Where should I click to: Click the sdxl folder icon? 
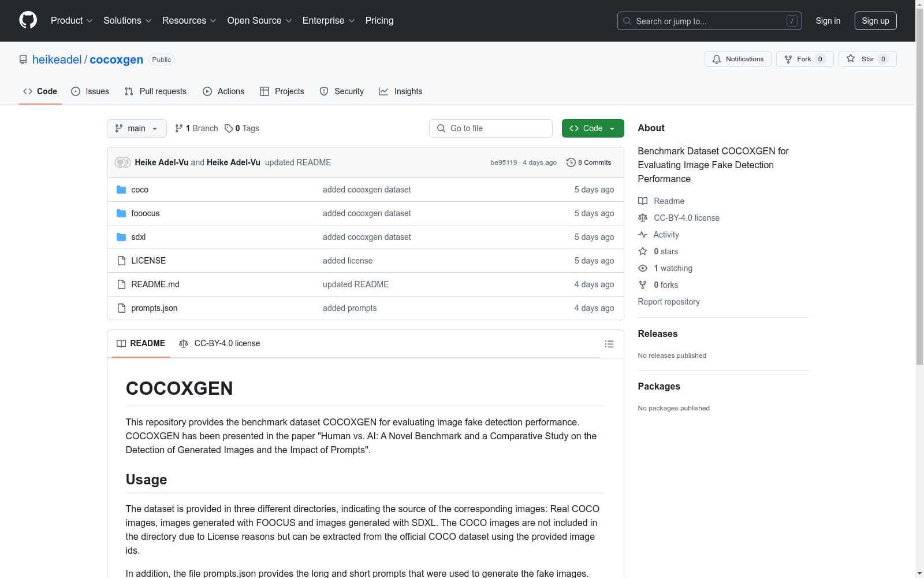[121, 237]
